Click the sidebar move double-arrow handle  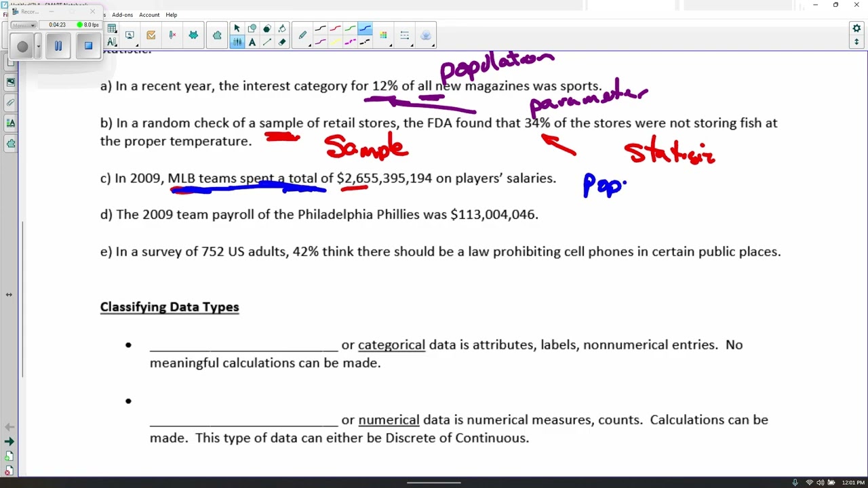coord(9,295)
